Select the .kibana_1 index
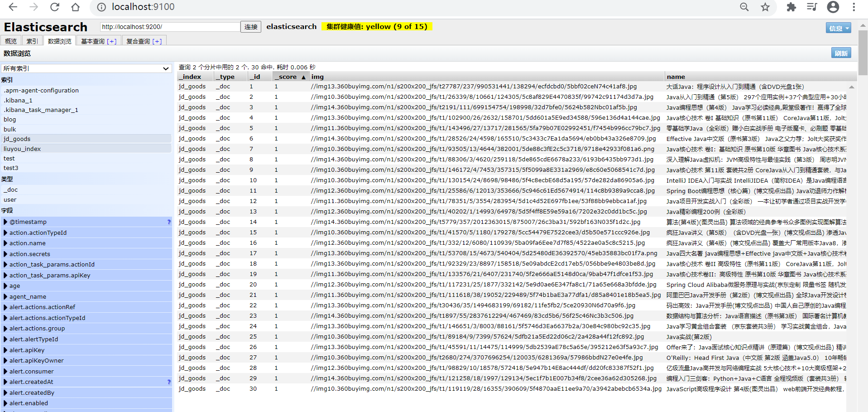This screenshot has height=412, width=868. coord(86,100)
